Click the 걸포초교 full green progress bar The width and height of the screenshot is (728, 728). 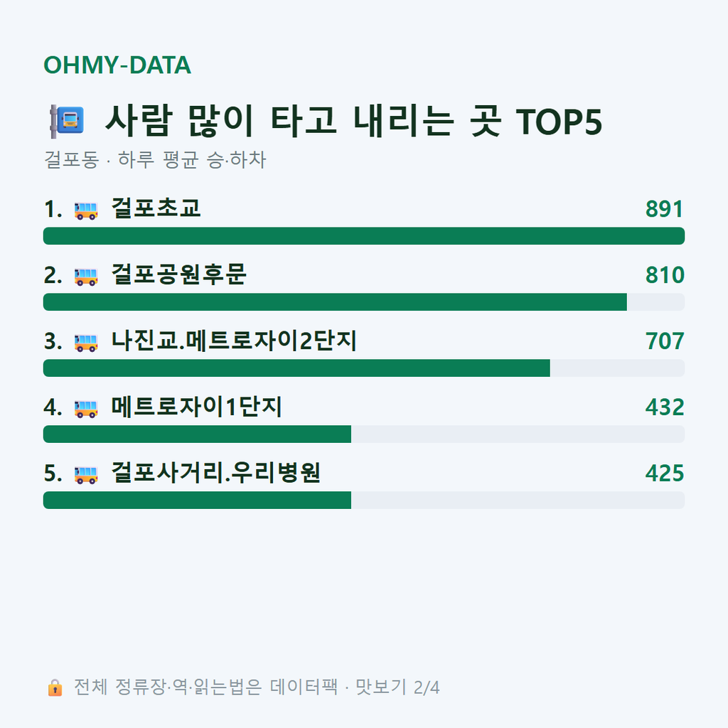tap(364, 236)
